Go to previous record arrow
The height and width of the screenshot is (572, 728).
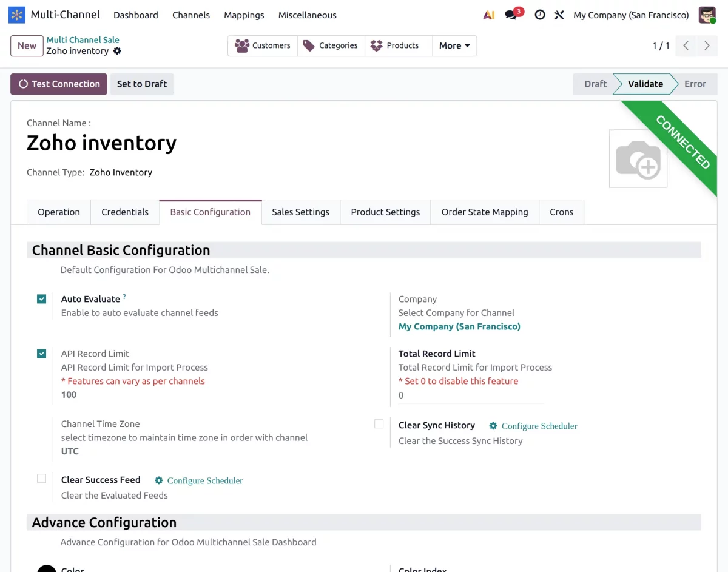[686, 45]
